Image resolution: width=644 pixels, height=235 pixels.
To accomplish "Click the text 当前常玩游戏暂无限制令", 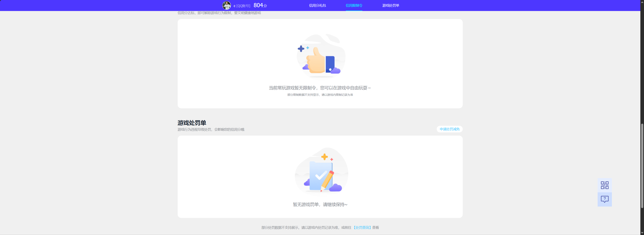I will point(292,88).
